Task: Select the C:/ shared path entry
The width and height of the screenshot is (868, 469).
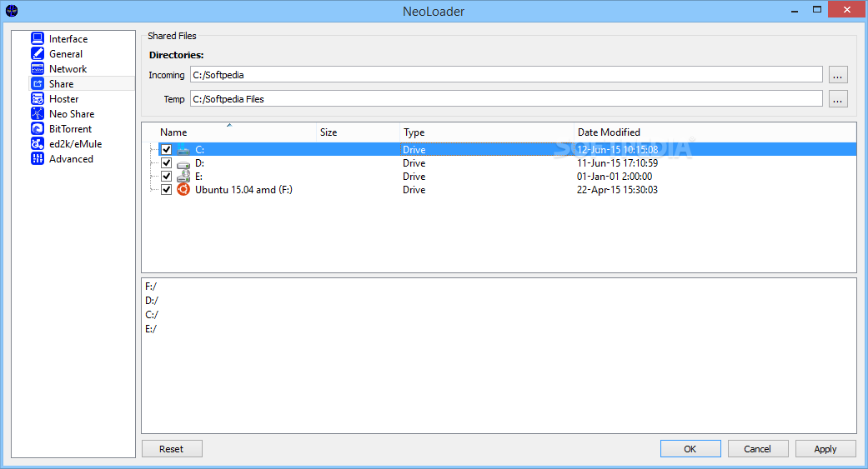Action: [x=152, y=315]
